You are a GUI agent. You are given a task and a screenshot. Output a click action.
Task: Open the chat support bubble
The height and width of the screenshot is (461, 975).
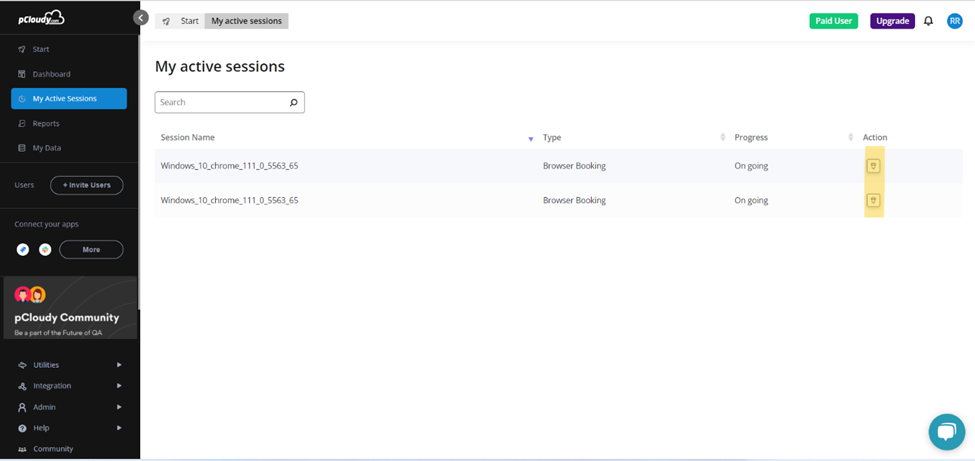(945, 432)
